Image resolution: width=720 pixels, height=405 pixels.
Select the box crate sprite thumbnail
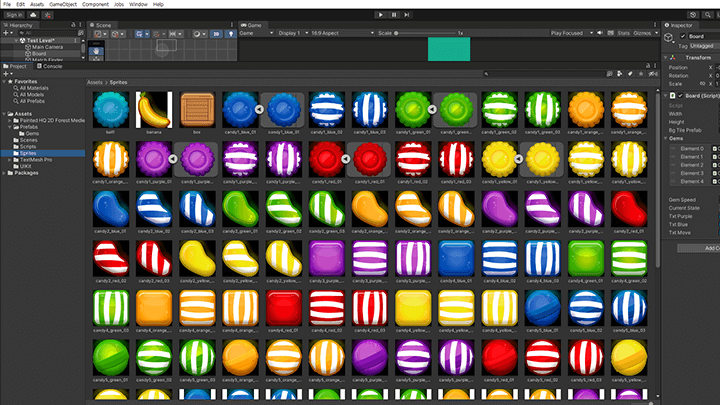(x=197, y=110)
